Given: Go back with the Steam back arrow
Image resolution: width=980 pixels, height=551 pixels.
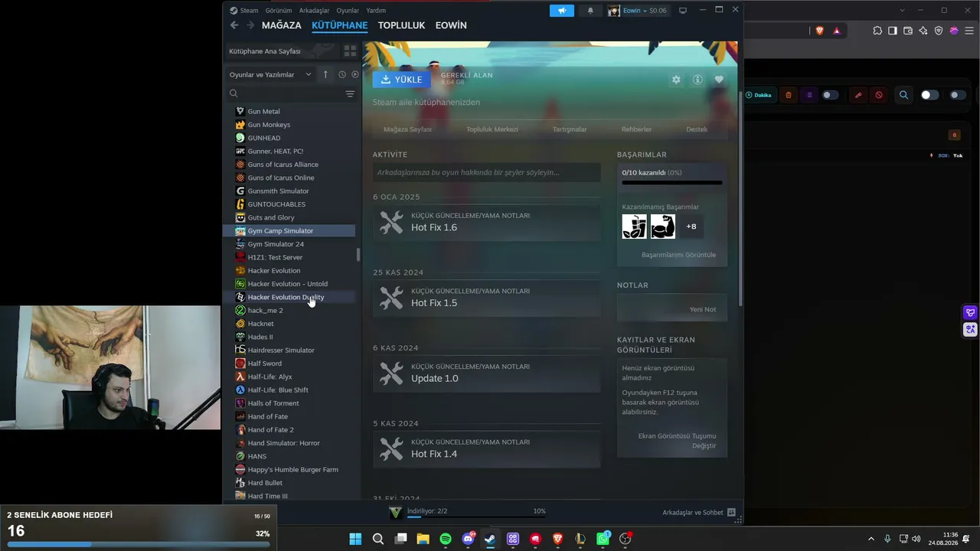Looking at the screenshot, I should click(x=234, y=25).
